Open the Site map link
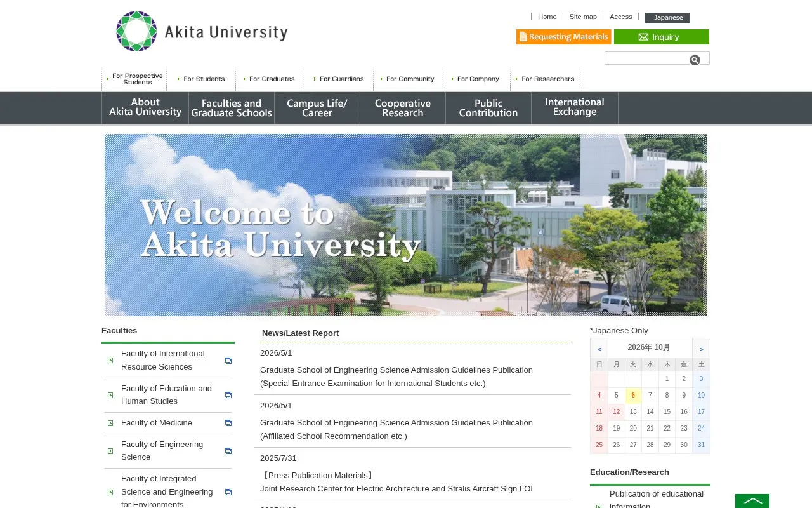 583,17
